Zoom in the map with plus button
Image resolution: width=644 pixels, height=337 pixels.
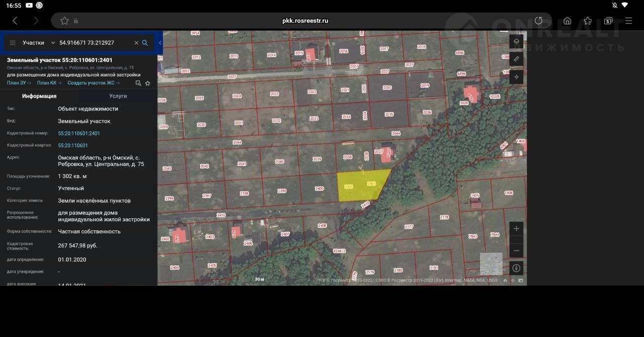516,229
